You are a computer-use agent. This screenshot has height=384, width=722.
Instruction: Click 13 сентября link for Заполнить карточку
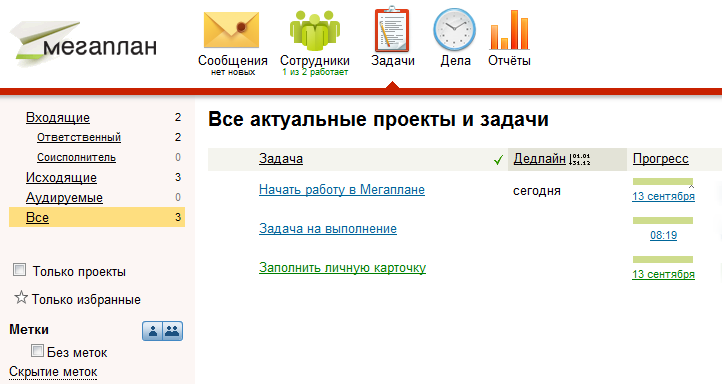663,274
